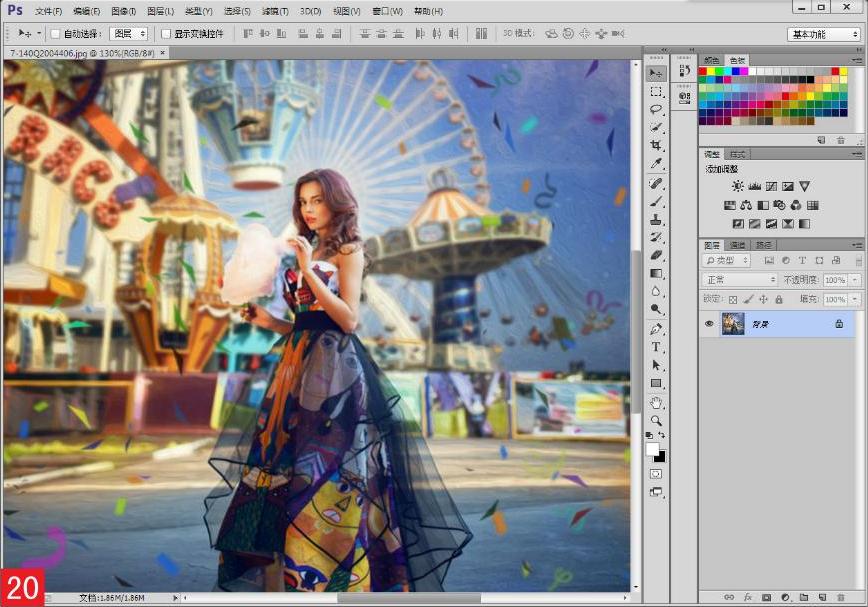Open the layer filter 类型 dropdown
The width and height of the screenshot is (868, 607).
pos(726,261)
